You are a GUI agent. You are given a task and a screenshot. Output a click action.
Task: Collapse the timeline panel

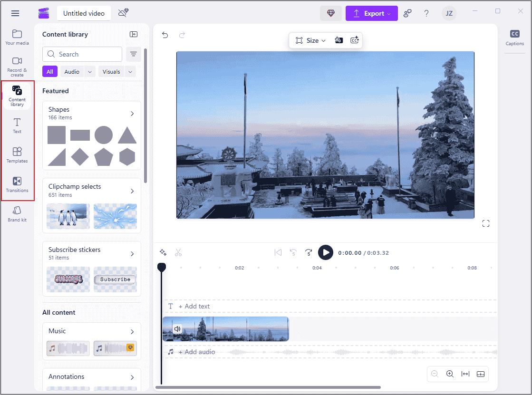pos(481,374)
